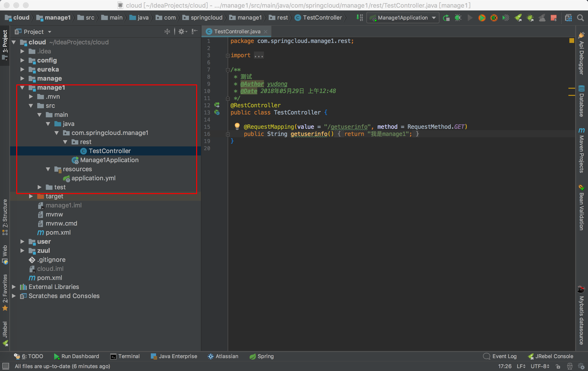
Task: Click the Build Project binary arrow icon
Action: coord(359,18)
